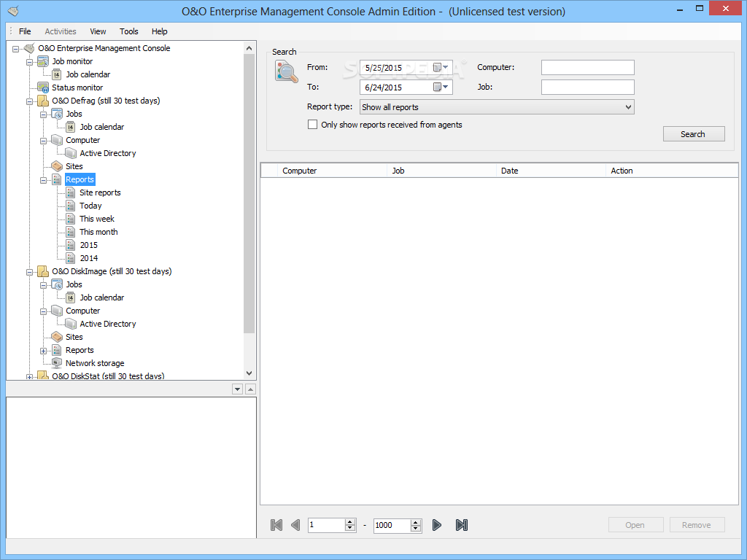Click the tree scrollbar up arrow
The height and width of the screenshot is (560, 747).
click(x=249, y=48)
